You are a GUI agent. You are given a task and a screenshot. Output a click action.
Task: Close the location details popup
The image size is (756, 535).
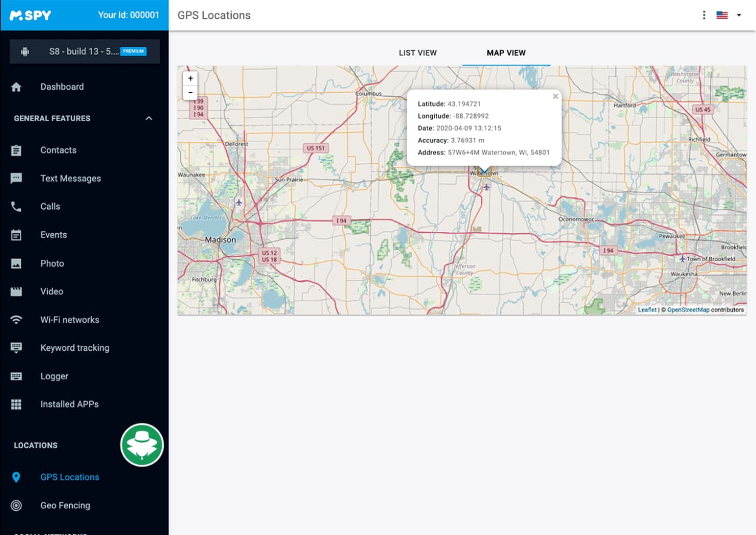coord(555,96)
